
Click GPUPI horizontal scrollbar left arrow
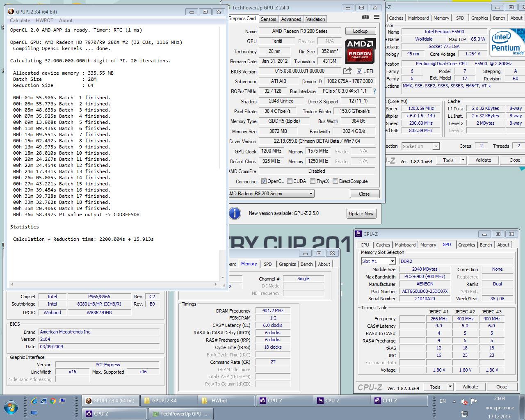(12, 284)
